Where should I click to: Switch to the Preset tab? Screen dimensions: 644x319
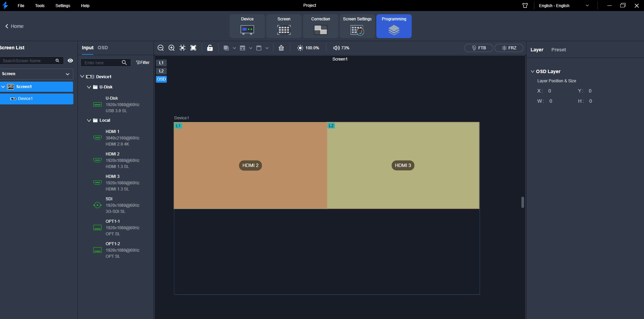pyautogui.click(x=558, y=50)
